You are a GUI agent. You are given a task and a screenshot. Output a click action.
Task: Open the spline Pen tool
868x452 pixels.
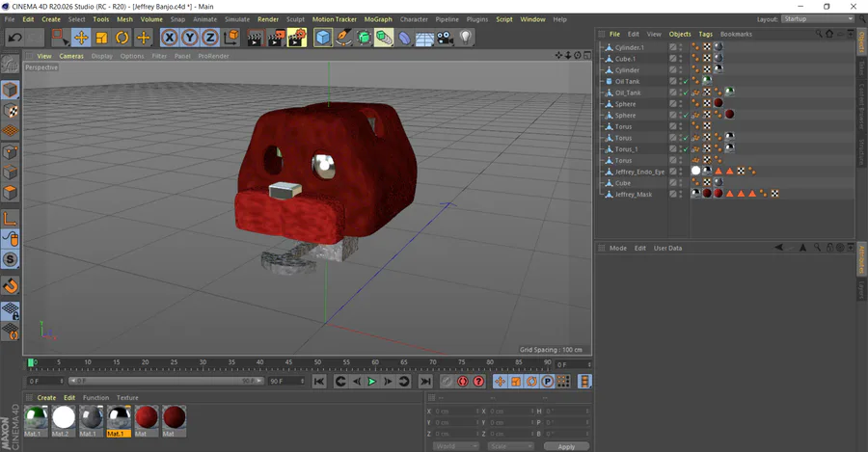[343, 38]
